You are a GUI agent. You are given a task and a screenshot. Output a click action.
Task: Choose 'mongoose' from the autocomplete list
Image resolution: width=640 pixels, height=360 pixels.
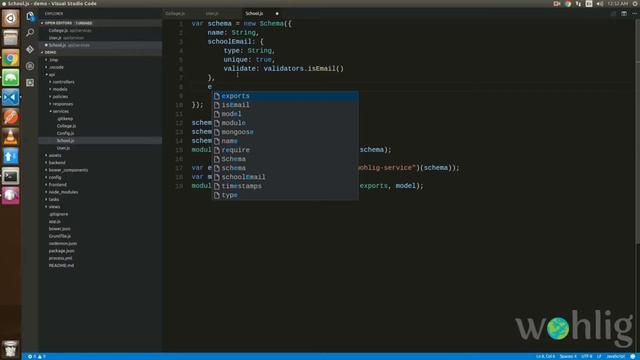click(x=285, y=132)
